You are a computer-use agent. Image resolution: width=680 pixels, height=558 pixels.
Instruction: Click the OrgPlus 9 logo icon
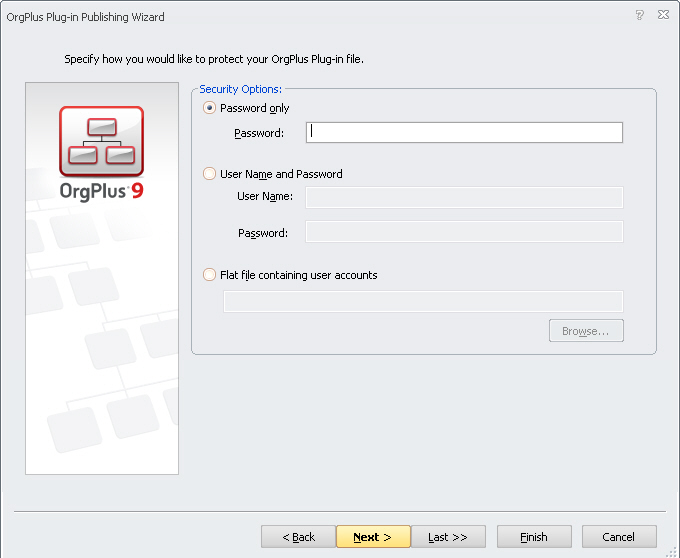tap(101, 141)
